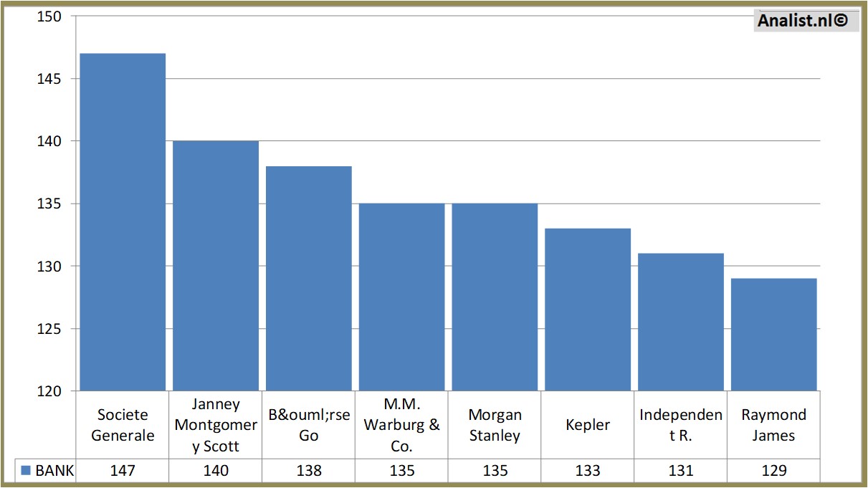Select the 140 value in data table
This screenshot has height=488, width=868.
pyautogui.click(x=216, y=471)
